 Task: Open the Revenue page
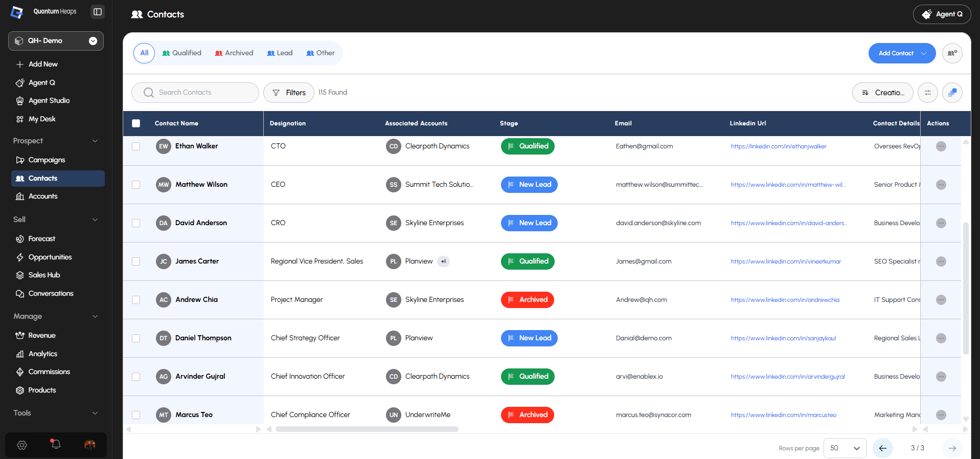click(42, 336)
